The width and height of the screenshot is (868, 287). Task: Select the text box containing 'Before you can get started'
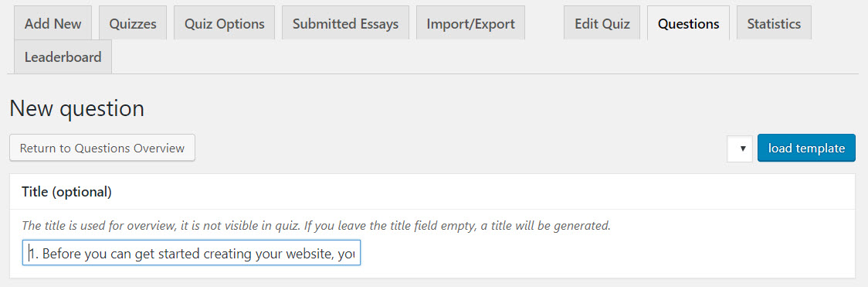(192, 255)
